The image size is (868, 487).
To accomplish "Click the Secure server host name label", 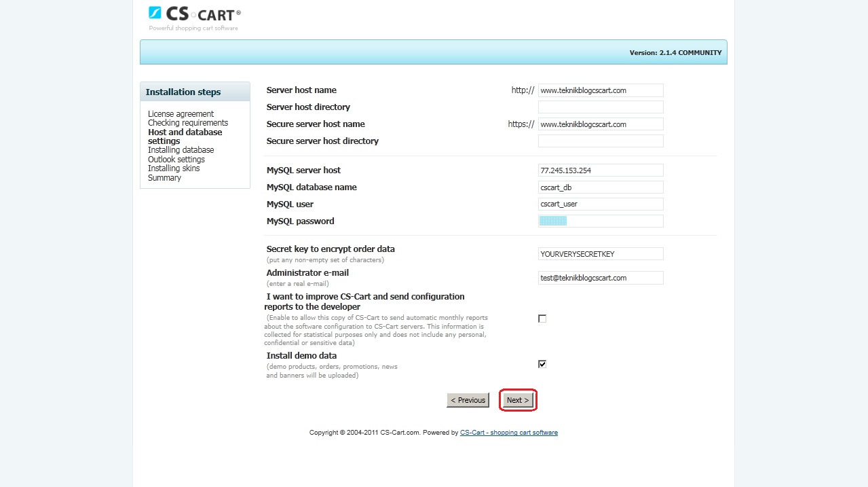I will pos(316,124).
